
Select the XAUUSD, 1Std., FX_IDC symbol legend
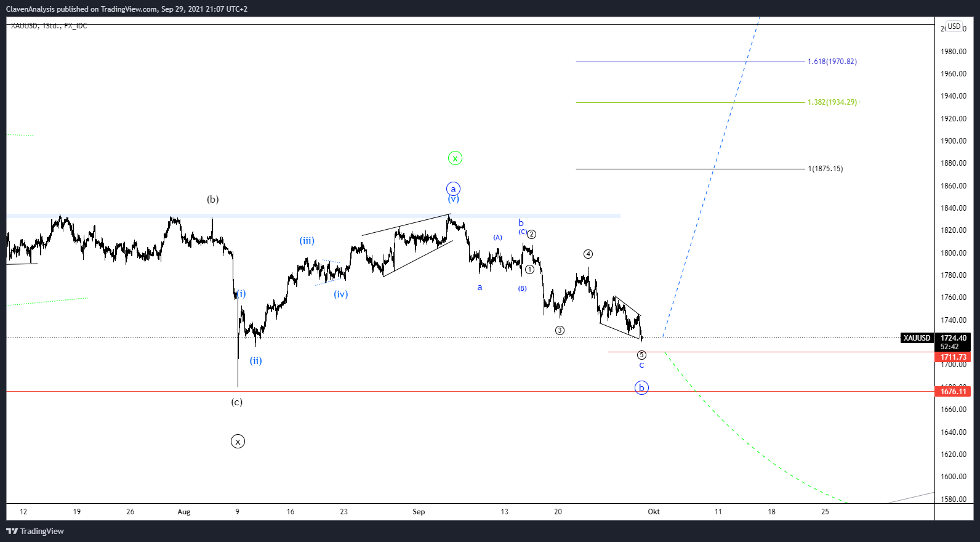coord(49,26)
